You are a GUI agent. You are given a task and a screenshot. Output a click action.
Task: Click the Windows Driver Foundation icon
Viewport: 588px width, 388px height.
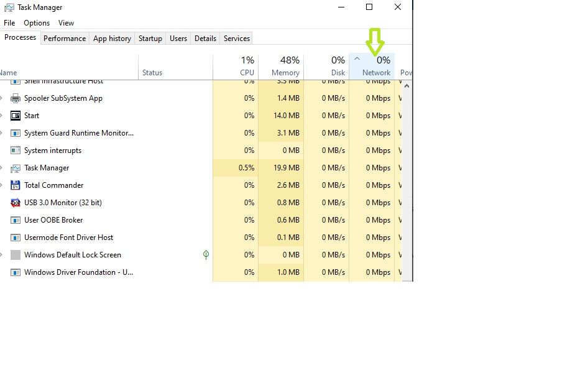(x=16, y=272)
